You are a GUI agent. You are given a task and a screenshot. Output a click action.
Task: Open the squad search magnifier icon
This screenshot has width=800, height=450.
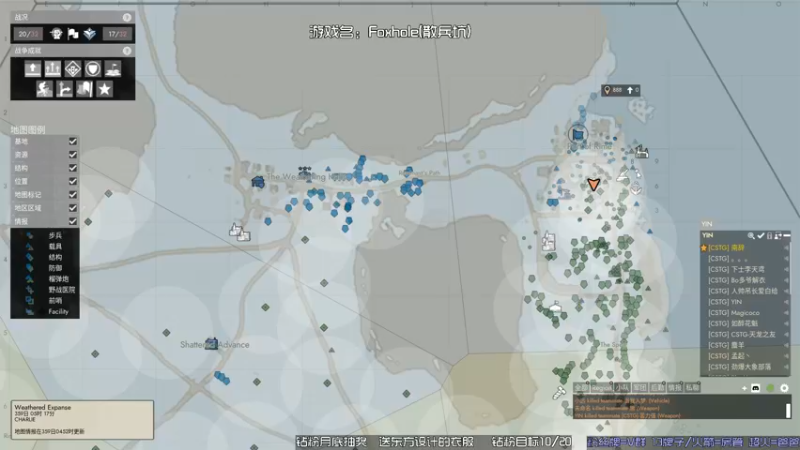pyautogui.click(x=751, y=236)
